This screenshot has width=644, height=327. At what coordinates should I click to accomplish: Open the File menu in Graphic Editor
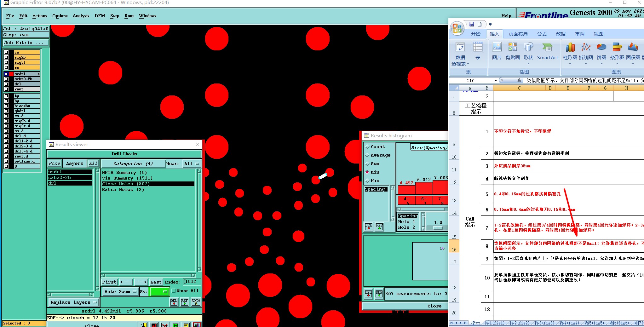tap(10, 16)
